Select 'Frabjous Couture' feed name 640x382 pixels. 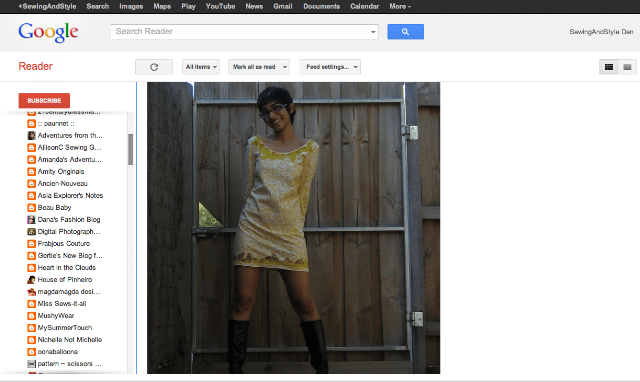(64, 244)
